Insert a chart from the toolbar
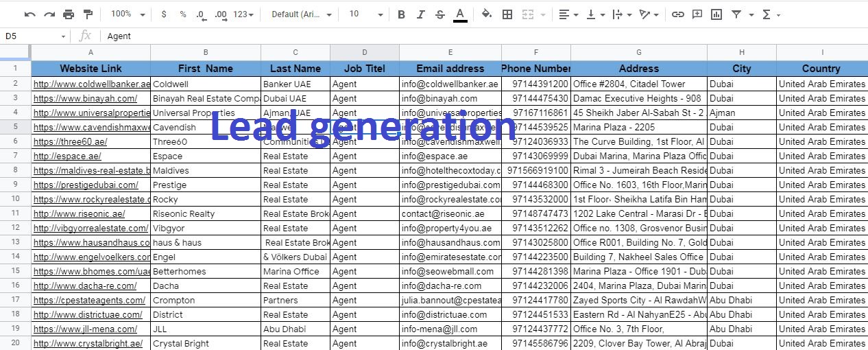Screen dimensions: 868x350 pyautogui.click(x=716, y=14)
